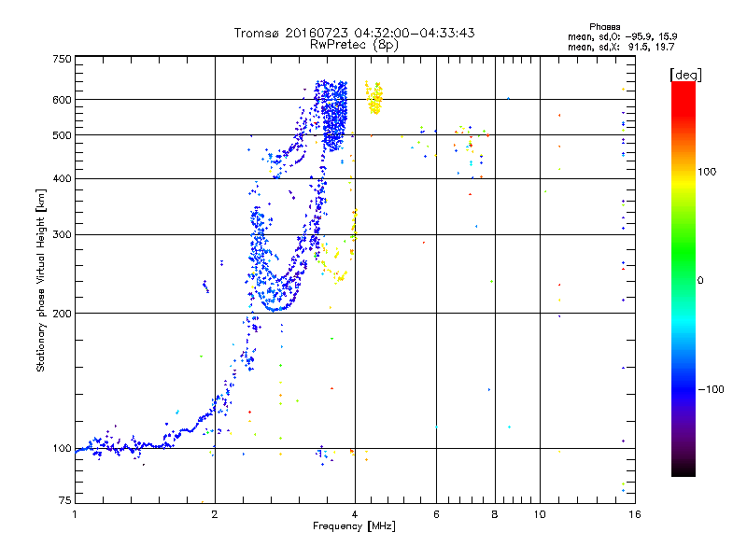
Task: Click the y-axis tick label '500'
Action: [62, 135]
